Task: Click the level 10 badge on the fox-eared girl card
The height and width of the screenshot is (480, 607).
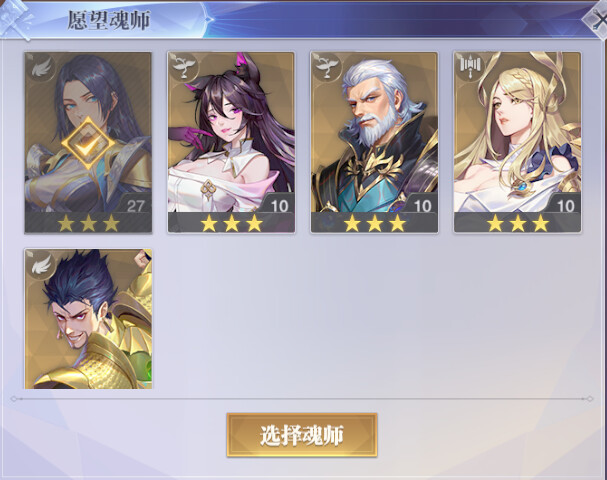Action: coord(279,205)
